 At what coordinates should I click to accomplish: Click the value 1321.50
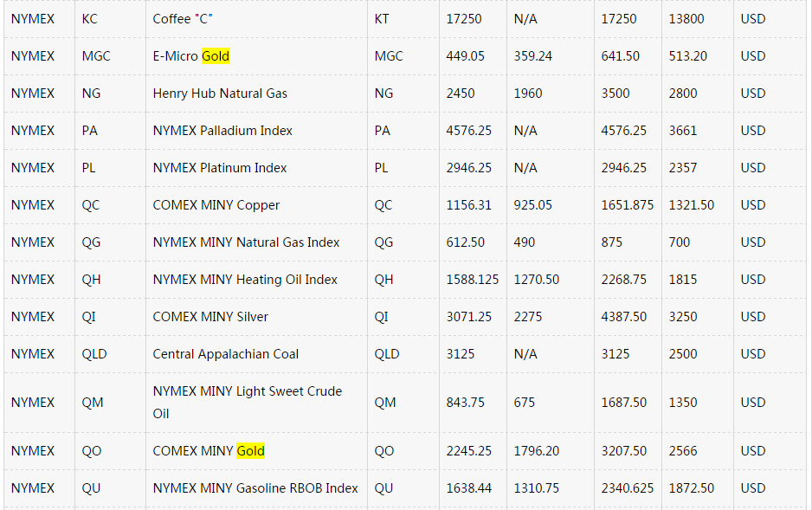(x=692, y=205)
